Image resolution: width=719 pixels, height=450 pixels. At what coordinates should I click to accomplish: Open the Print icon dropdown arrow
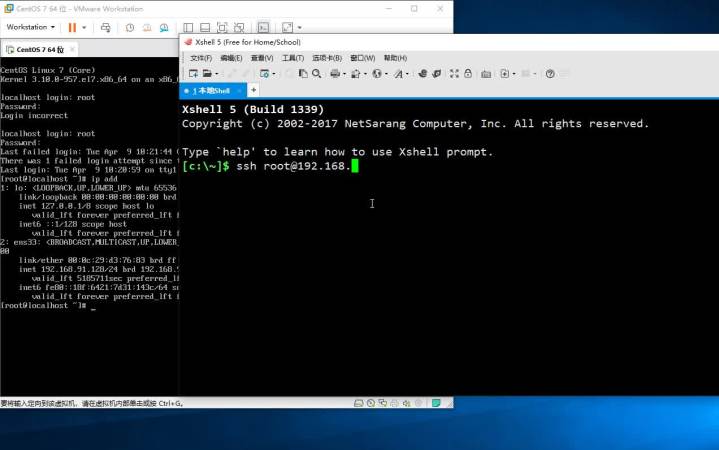point(344,74)
